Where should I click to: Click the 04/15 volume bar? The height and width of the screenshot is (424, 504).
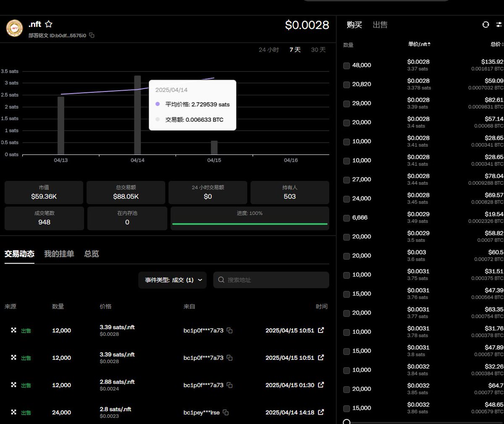(x=214, y=147)
